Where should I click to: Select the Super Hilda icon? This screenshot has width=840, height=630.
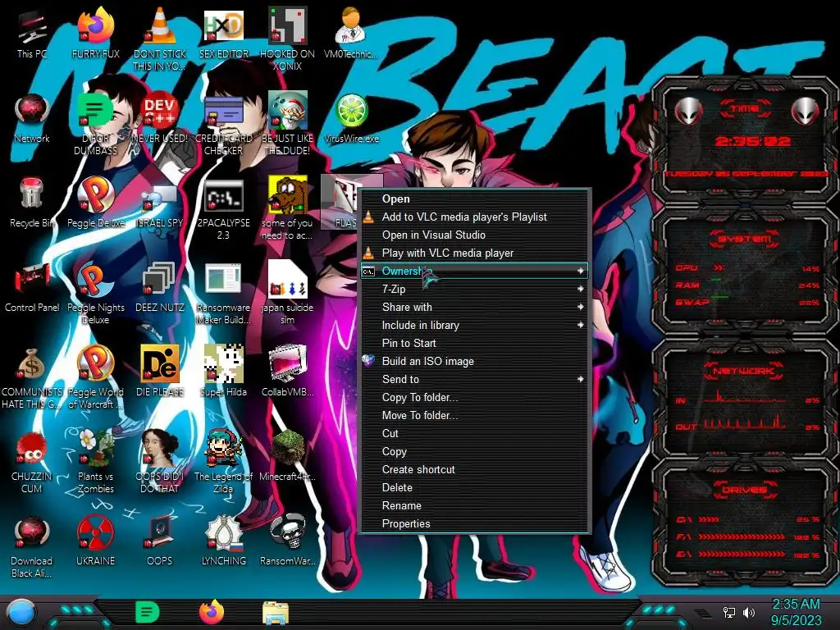(x=223, y=372)
